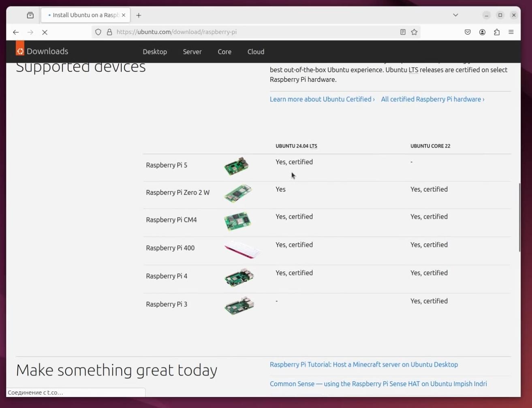Click the Supported devices heading

point(81,67)
